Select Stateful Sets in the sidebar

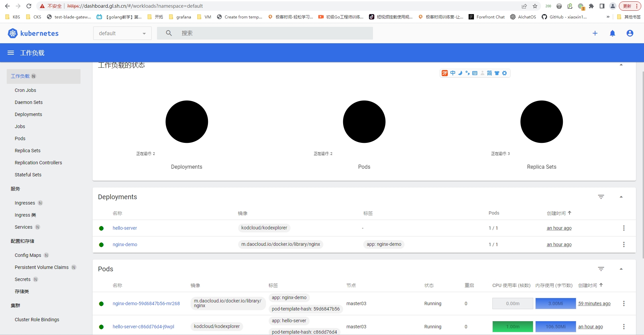(x=28, y=175)
